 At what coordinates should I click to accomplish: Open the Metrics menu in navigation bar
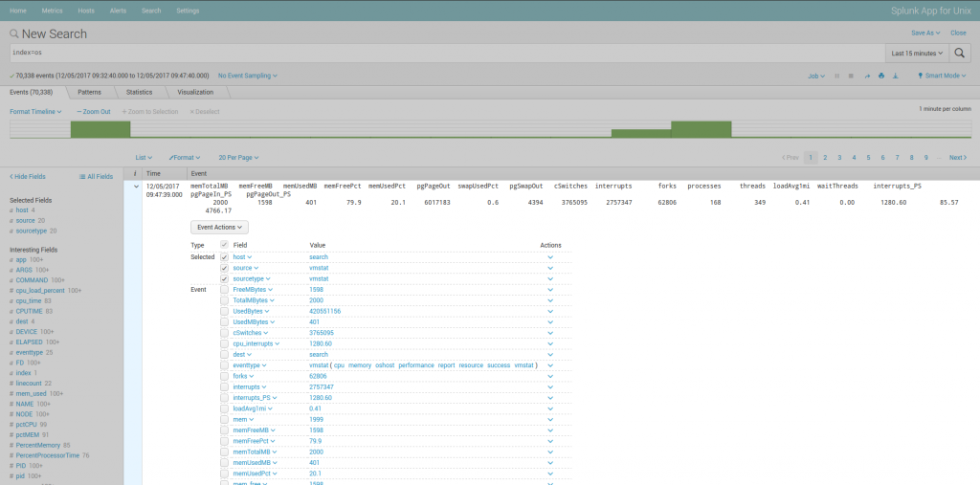click(x=53, y=10)
